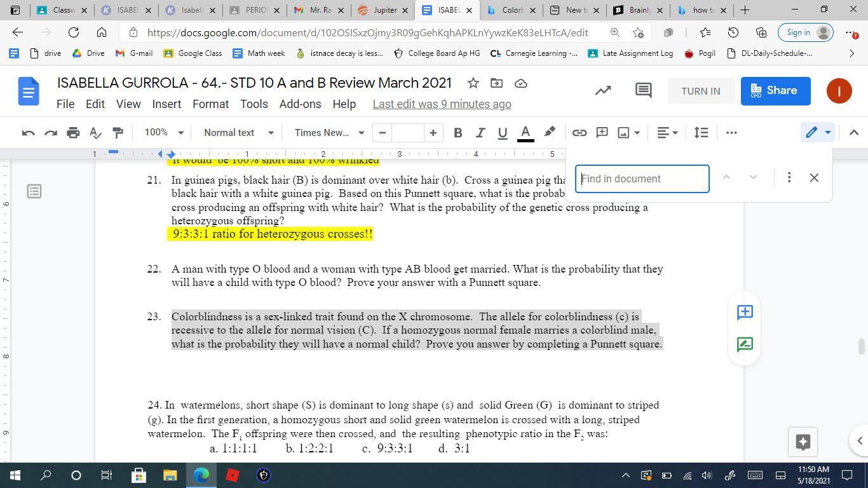The width and height of the screenshot is (868, 488).
Task: Expand the Normal text style dropdown
Action: (238, 132)
